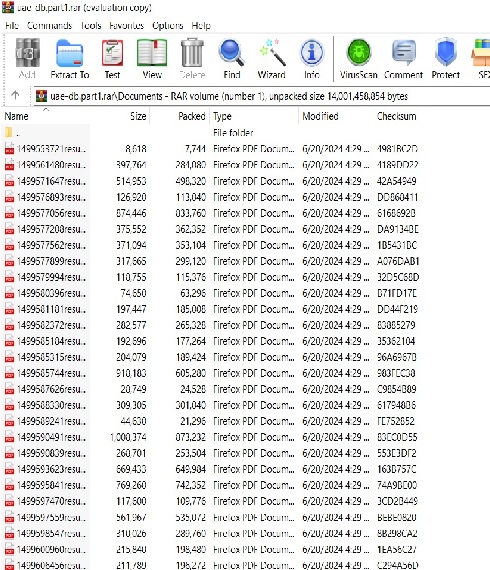Click the Protect shield icon
This screenshot has height=570, width=490.
(x=446, y=53)
